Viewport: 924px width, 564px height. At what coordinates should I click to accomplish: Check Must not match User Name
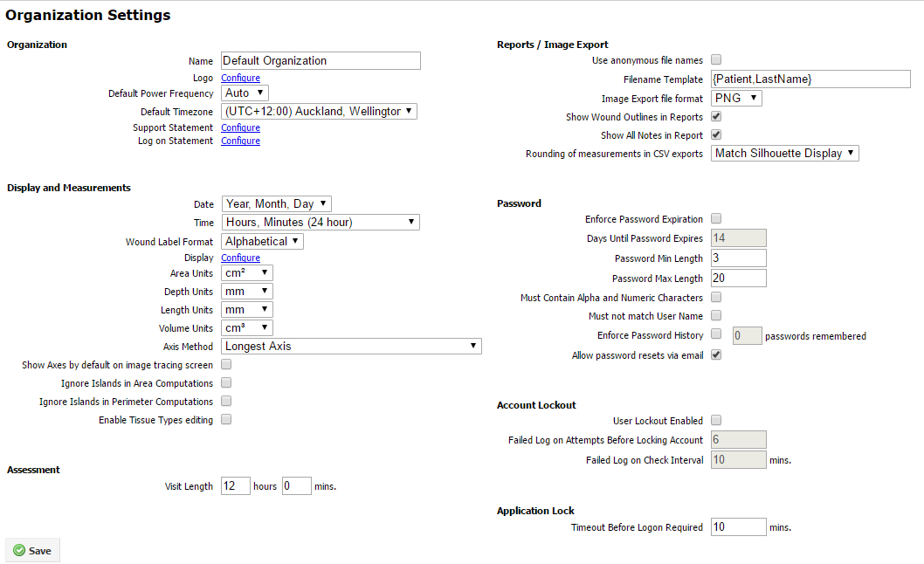tap(716, 316)
